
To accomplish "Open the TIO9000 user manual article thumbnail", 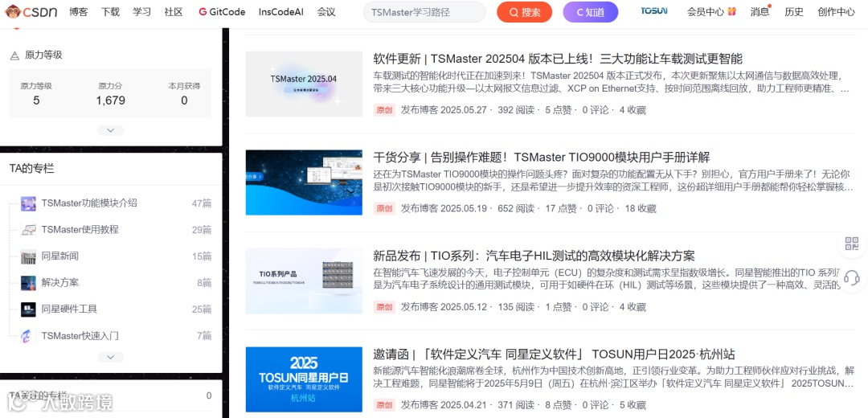I will point(304,182).
